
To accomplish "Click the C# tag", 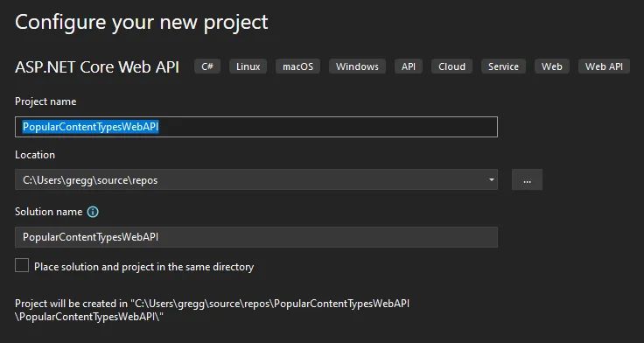I will [x=207, y=66].
